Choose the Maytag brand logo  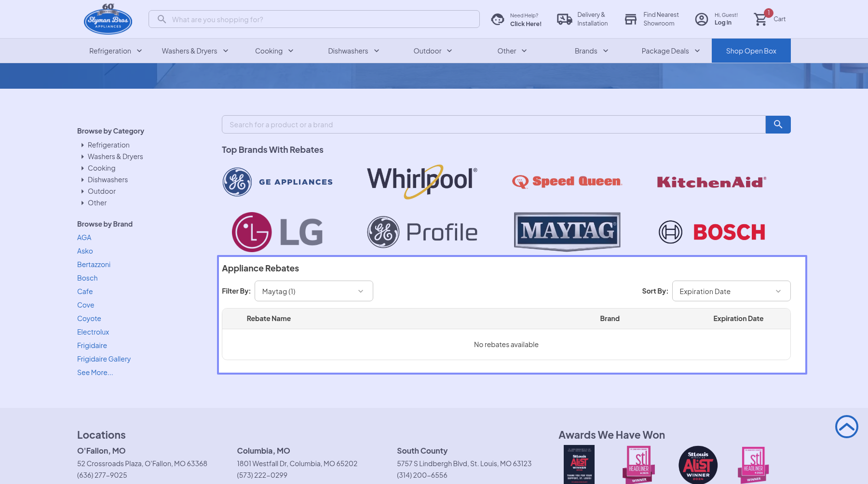(x=567, y=232)
